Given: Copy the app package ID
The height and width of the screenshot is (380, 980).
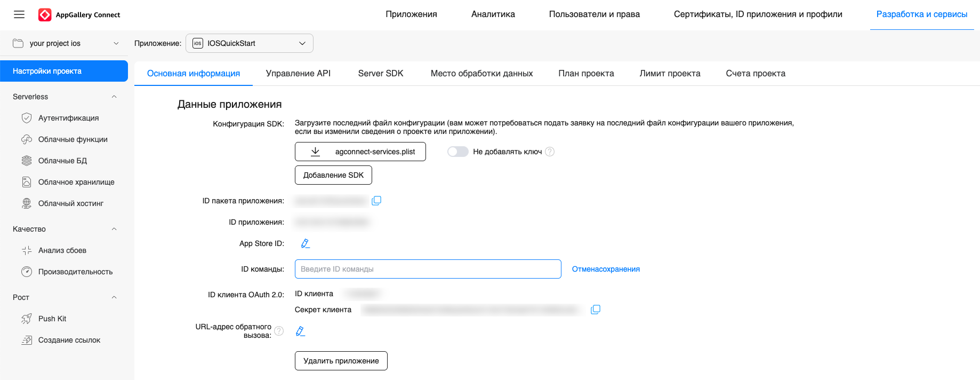Looking at the screenshot, I should click(x=376, y=201).
